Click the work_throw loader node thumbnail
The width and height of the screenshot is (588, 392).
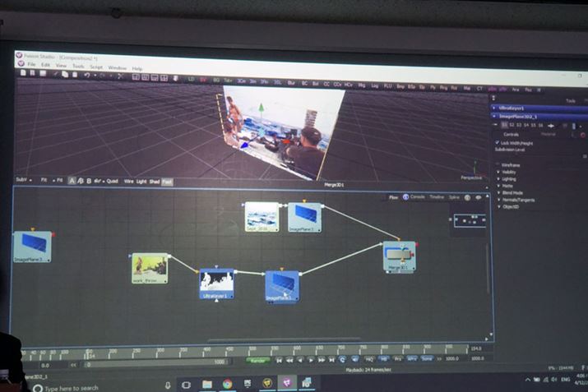(x=149, y=266)
